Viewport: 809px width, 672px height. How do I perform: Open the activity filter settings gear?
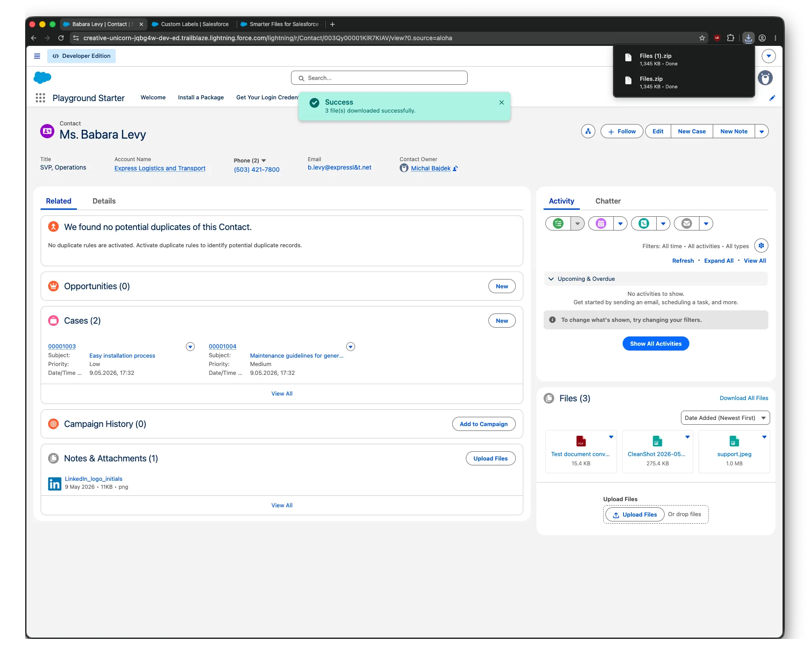click(761, 245)
